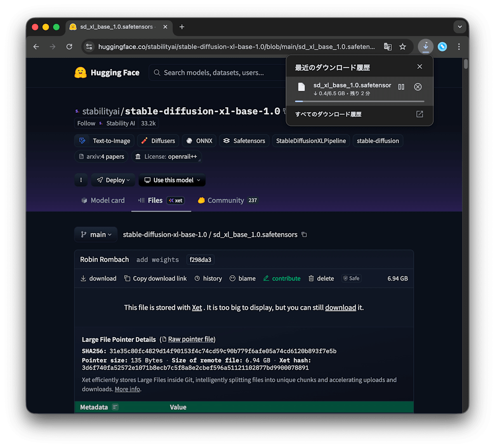Open the More info link

pyautogui.click(x=127, y=389)
